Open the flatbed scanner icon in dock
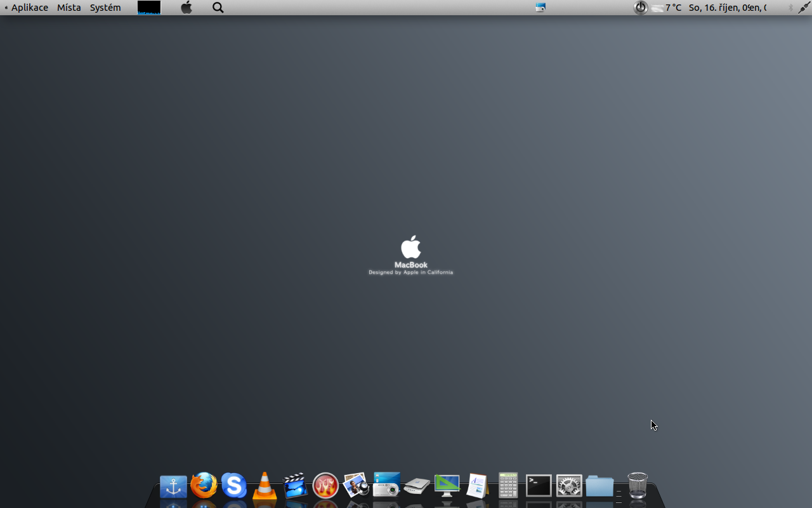Image resolution: width=812 pixels, height=508 pixels. point(417,486)
